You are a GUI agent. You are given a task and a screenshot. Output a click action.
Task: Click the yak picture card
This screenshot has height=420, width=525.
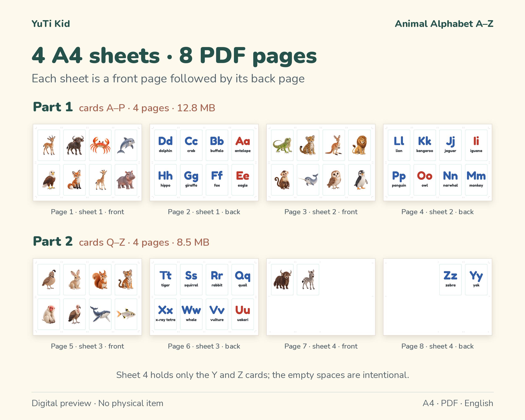point(282,280)
